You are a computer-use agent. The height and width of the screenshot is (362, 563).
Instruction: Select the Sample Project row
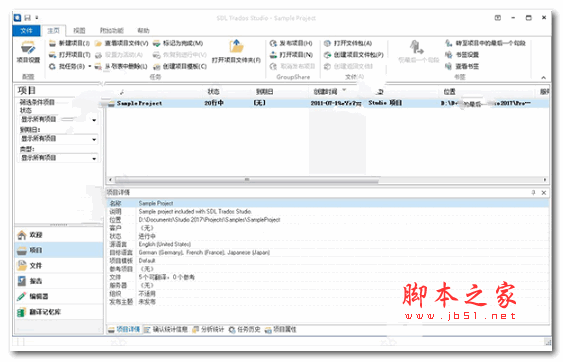tap(328, 103)
